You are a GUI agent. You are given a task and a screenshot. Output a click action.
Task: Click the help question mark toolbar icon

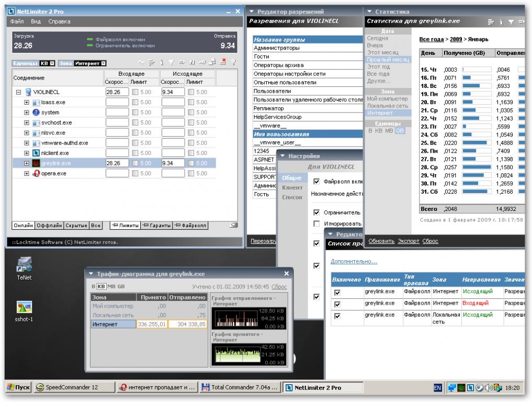[233, 62]
